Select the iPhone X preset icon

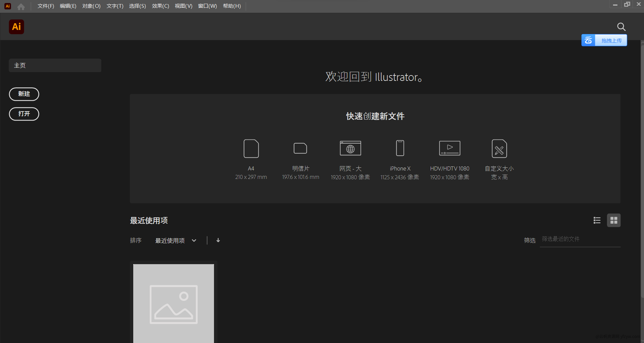click(400, 148)
